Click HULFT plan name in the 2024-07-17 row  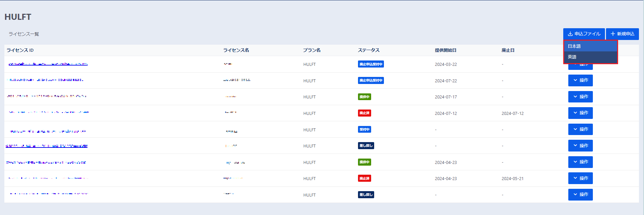[x=310, y=97]
